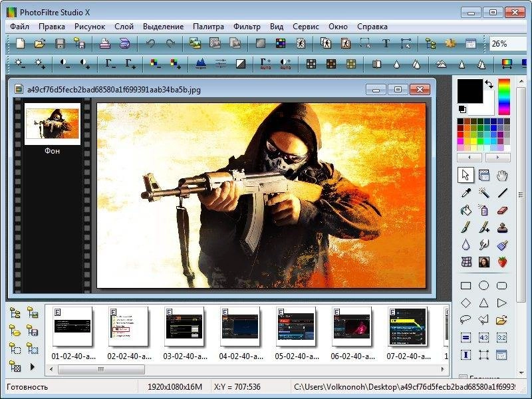
Task: Set 4:3 selection ratio
Action: (484, 338)
